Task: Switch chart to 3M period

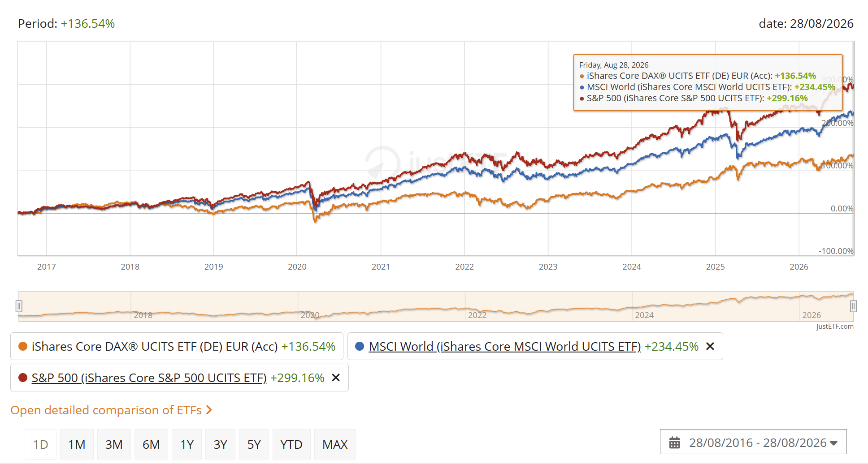Action: pos(114,444)
